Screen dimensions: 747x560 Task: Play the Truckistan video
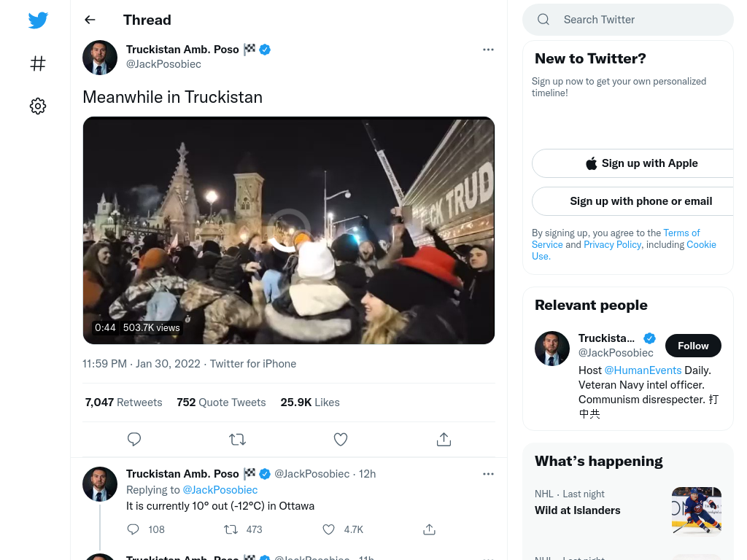(x=289, y=230)
